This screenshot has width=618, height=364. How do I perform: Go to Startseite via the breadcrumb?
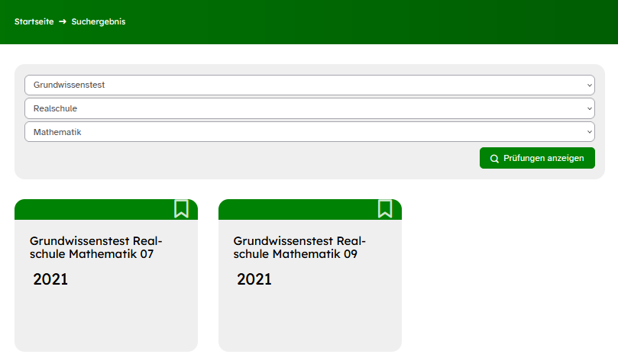pyautogui.click(x=34, y=21)
